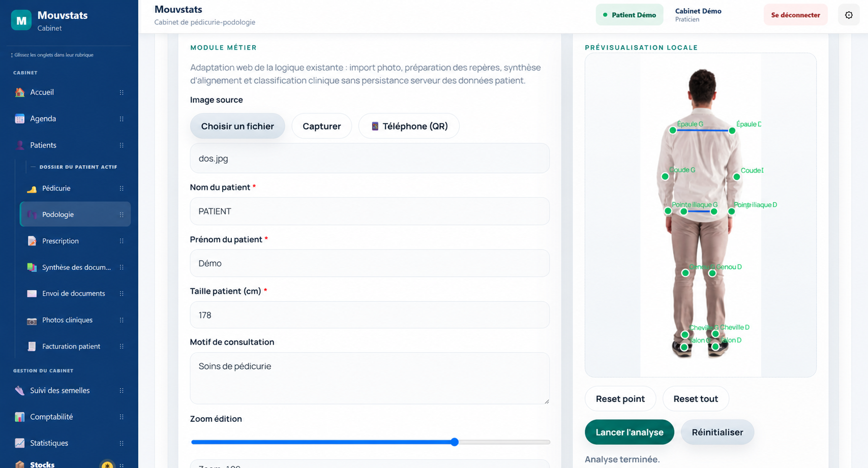This screenshot has height=468, width=868.
Task: Click the Comptabilité chart icon
Action: (20, 417)
